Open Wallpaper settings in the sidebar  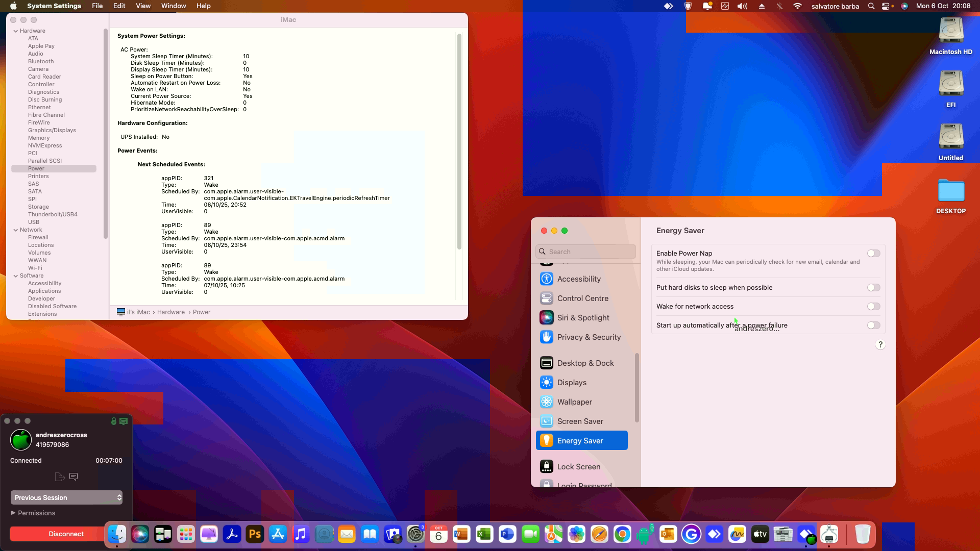(574, 402)
